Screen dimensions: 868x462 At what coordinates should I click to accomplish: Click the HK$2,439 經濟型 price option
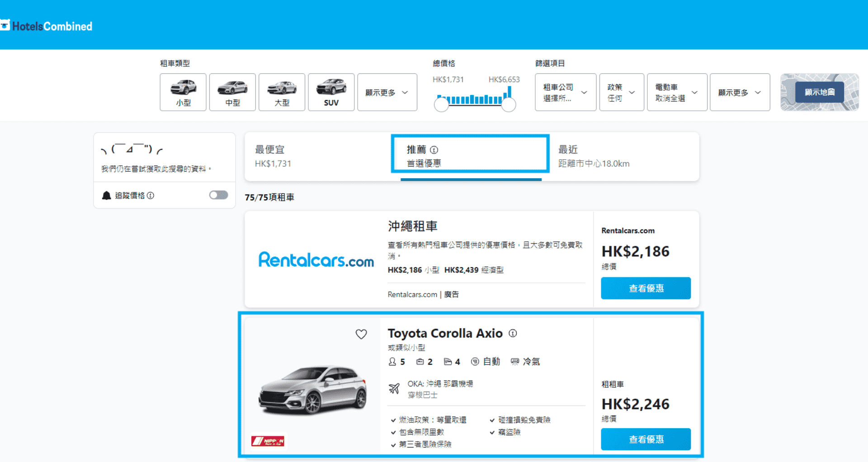pyautogui.click(x=474, y=270)
